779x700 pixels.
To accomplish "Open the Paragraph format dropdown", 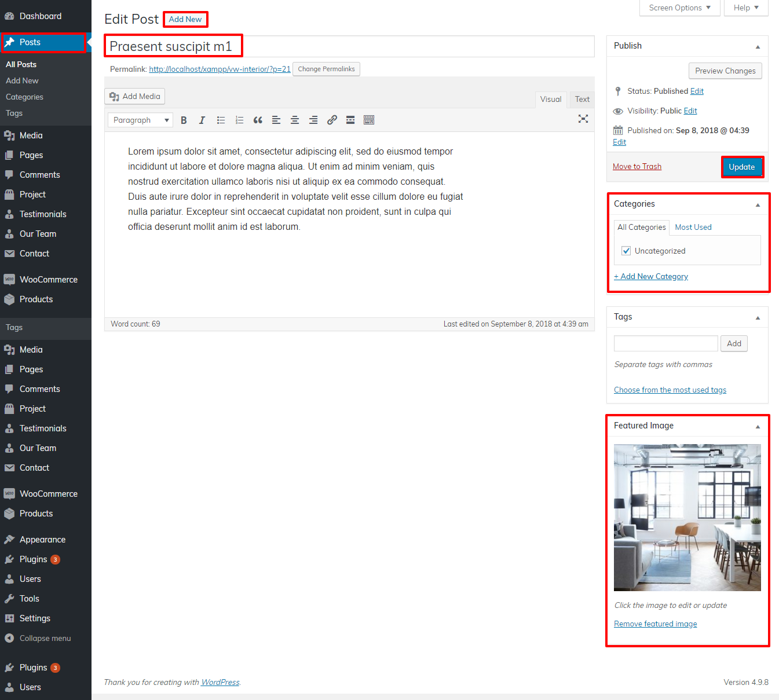I will [141, 120].
